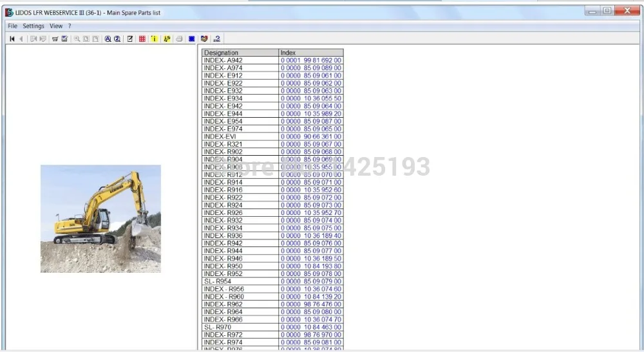
Task: Open the search 'A' magnifier icon
Action: 108,39
